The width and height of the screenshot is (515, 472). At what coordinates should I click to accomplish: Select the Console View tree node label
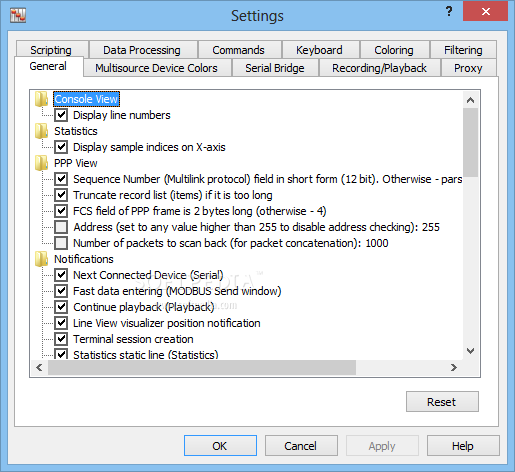pos(86,99)
